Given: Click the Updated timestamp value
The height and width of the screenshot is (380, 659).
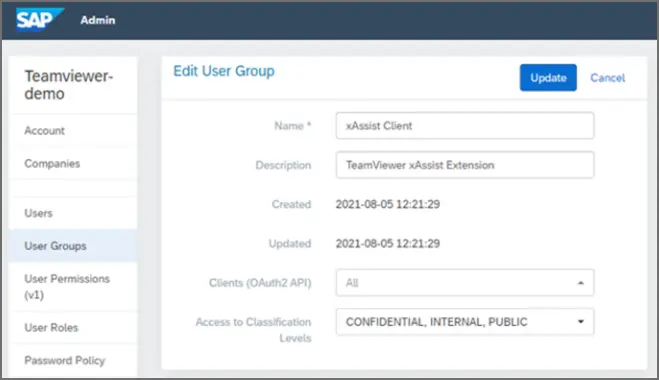Looking at the screenshot, I should click(387, 243).
